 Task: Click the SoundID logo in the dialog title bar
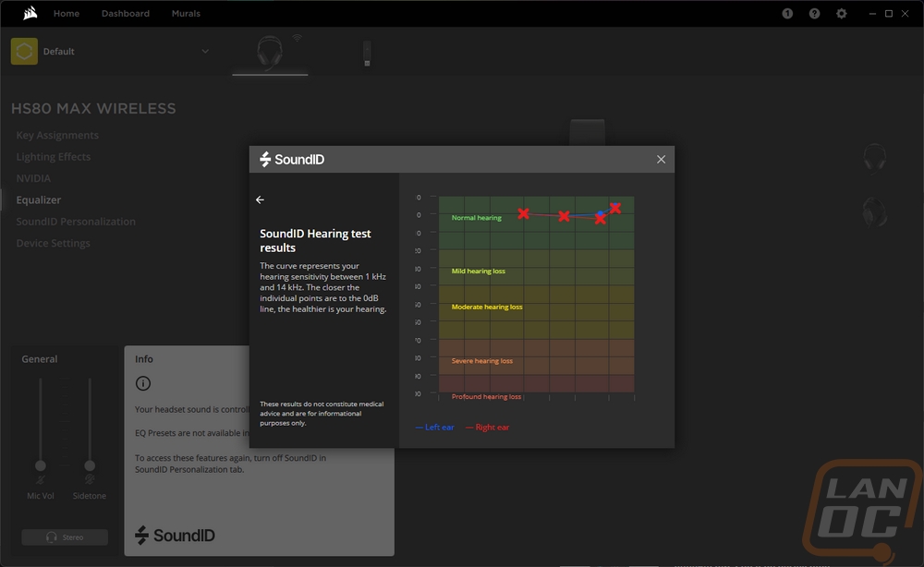coord(292,160)
